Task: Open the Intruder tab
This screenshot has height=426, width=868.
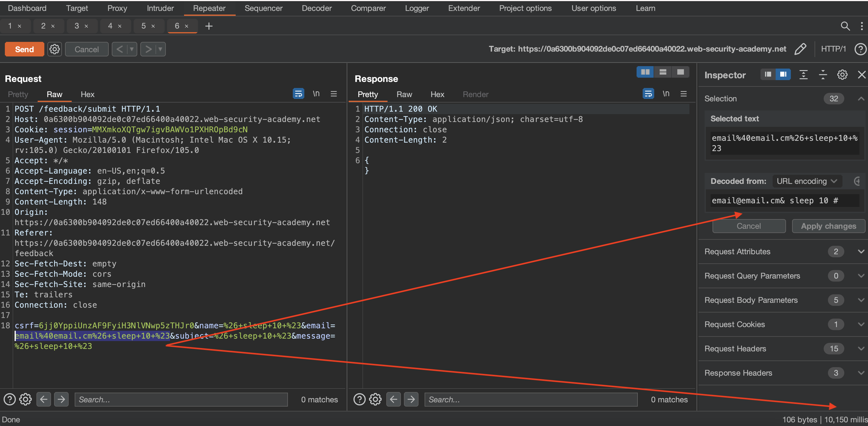Action: click(x=160, y=8)
